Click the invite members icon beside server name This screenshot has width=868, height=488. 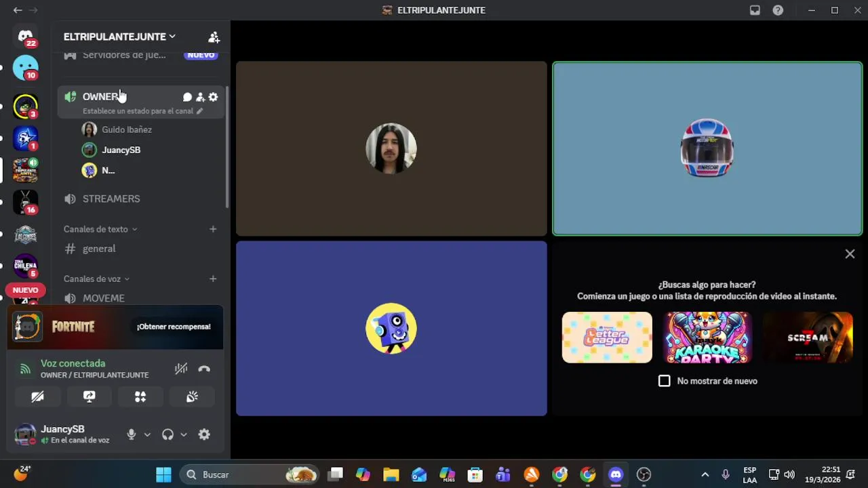[x=214, y=37]
